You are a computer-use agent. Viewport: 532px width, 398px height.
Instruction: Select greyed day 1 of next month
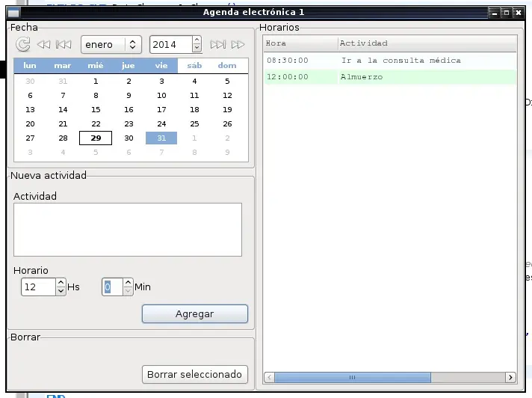[194, 138]
